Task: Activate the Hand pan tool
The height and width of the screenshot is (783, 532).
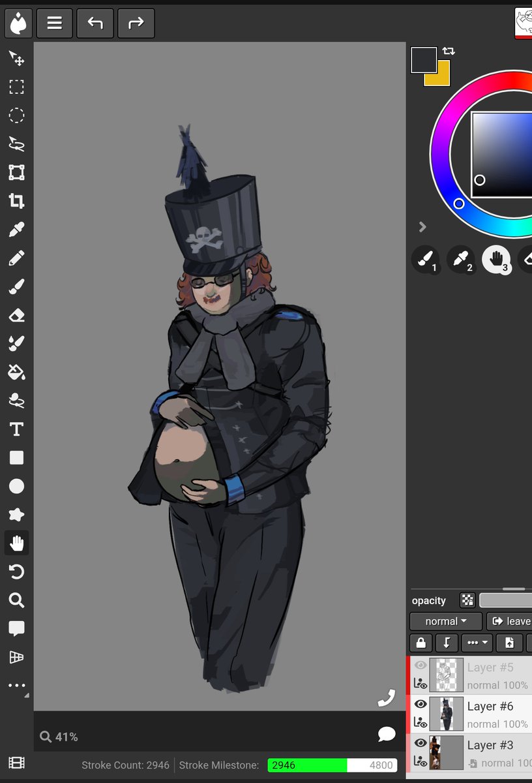Action: point(17,542)
